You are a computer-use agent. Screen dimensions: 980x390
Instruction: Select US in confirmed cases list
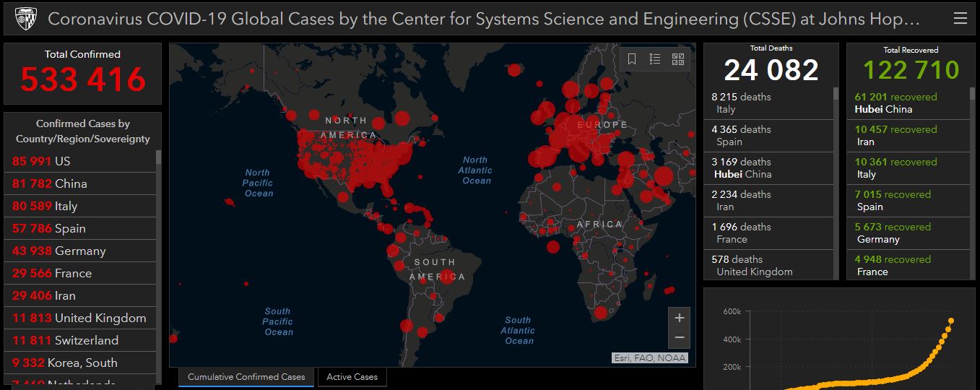point(80,161)
